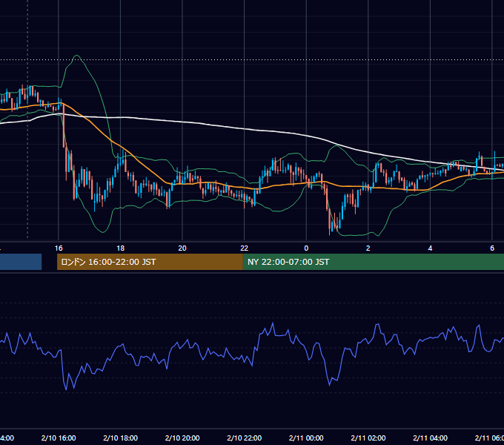Click the '2/10 22:00' date label

click(245, 438)
